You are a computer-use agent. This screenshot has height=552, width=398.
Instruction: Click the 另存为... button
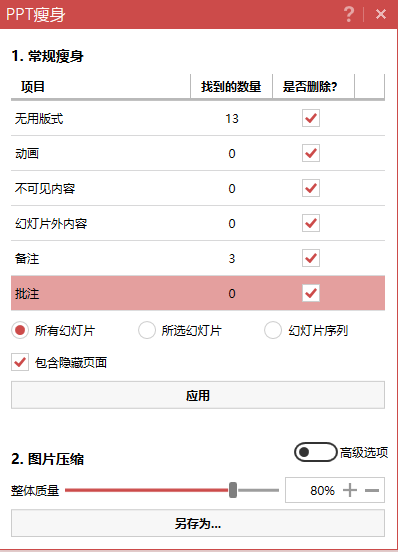[198, 523]
